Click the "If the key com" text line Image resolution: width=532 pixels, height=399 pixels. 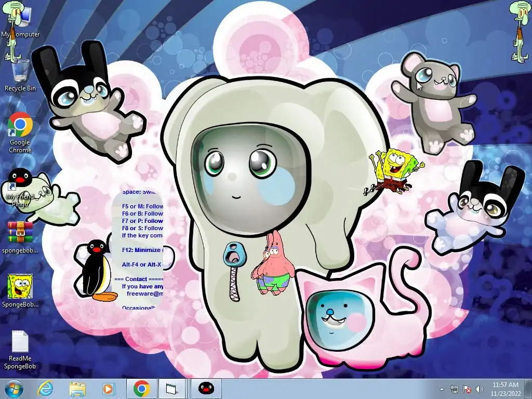click(x=142, y=235)
